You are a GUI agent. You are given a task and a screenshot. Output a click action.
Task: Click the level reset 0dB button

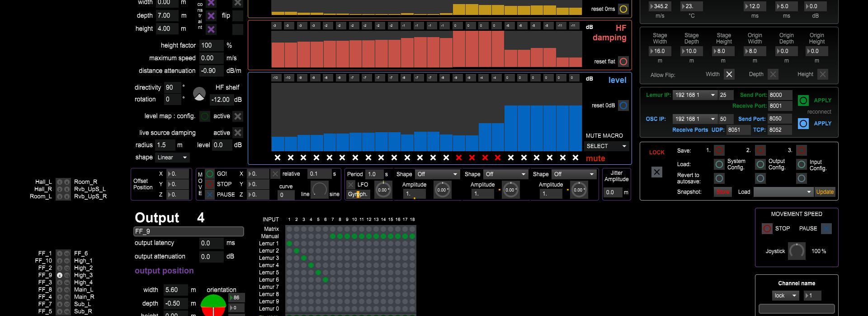pyautogui.click(x=623, y=105)
